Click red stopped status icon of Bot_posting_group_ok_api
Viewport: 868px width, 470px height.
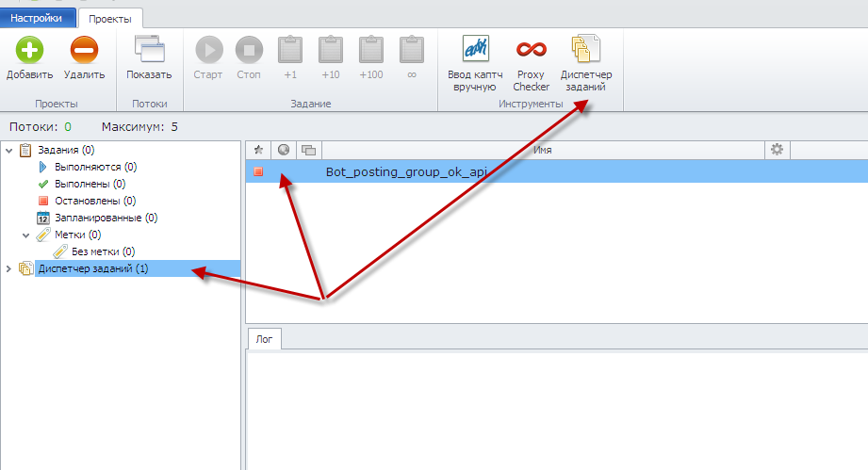tap(258, 172)
